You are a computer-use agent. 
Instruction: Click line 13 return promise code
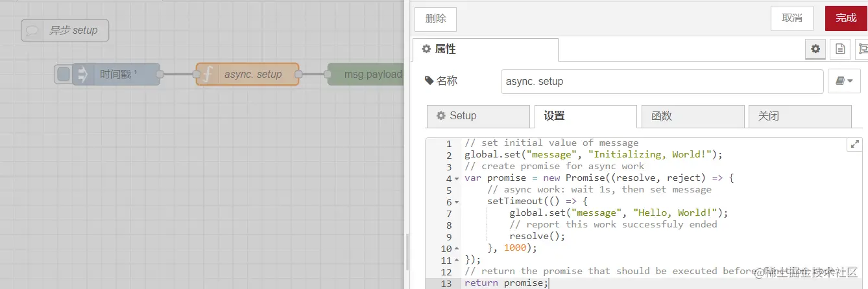tap(507, 283)
